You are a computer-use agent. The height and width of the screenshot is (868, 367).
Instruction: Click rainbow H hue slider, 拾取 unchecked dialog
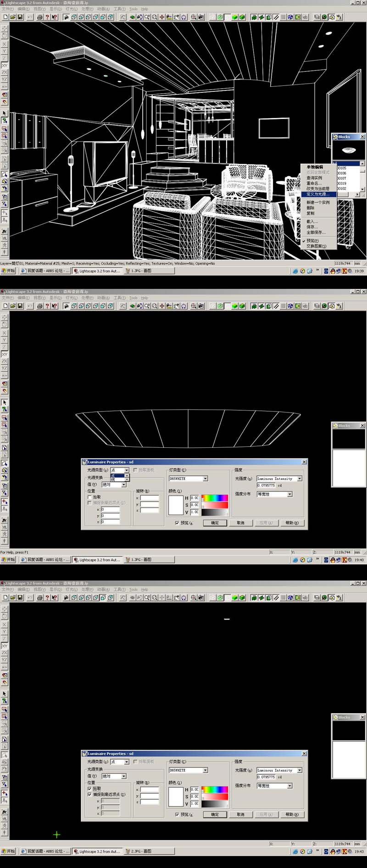pos(215,498)
